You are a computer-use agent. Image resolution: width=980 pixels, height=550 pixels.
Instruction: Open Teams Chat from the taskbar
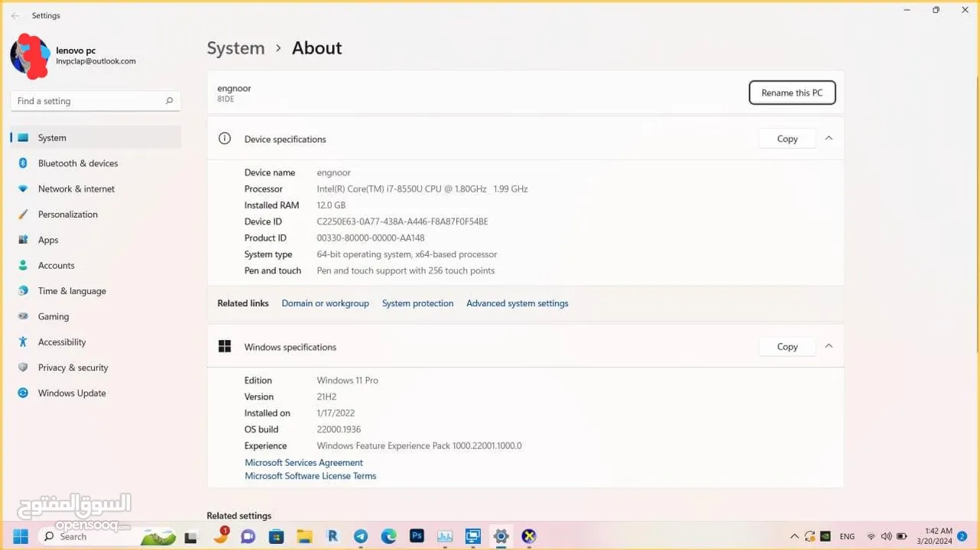[x=248, y=536]
